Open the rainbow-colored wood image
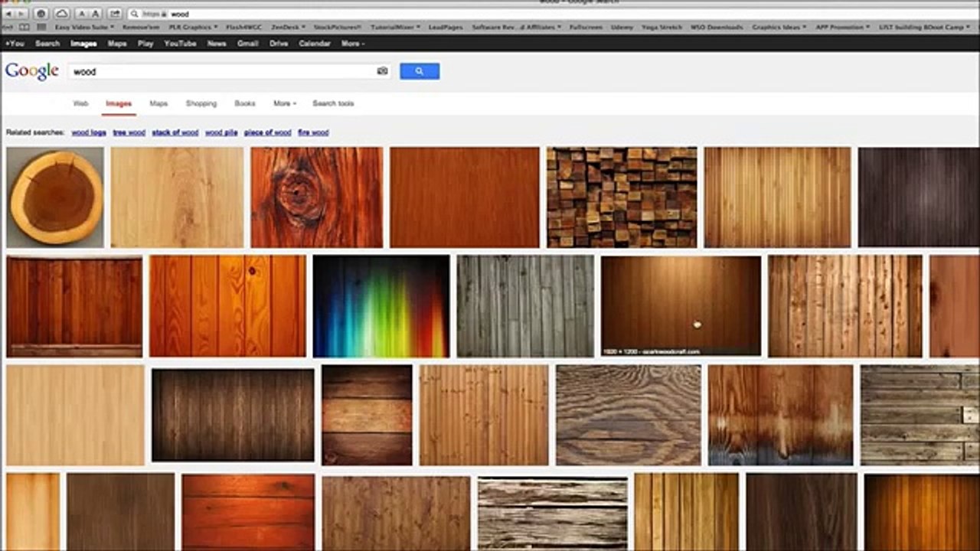The height and width of the screenshot is (551, 980). point(381,306)
